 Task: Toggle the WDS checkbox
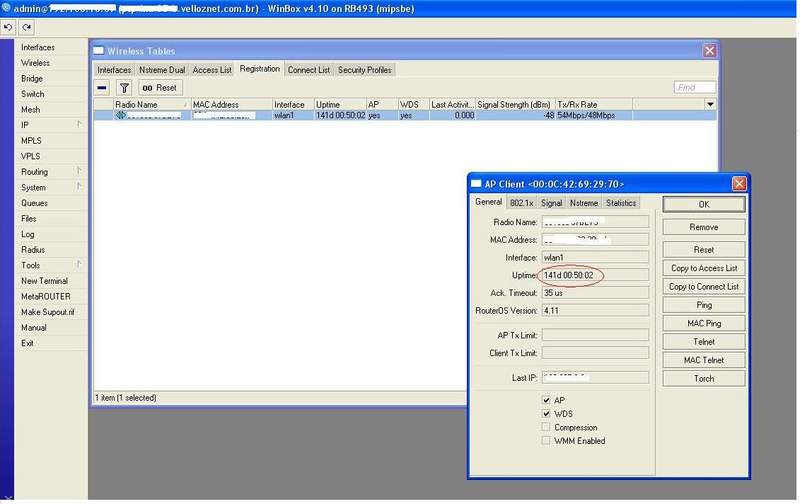[546, 414]
